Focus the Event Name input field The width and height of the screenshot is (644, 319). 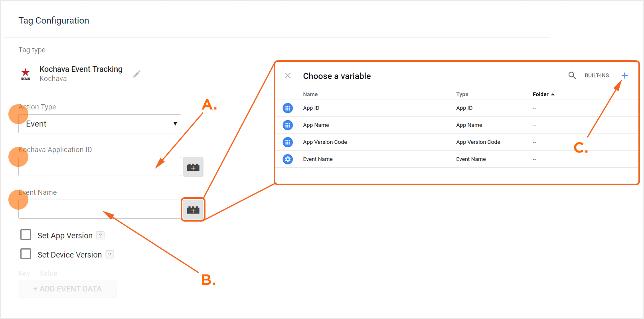click(x=100, y=209)
